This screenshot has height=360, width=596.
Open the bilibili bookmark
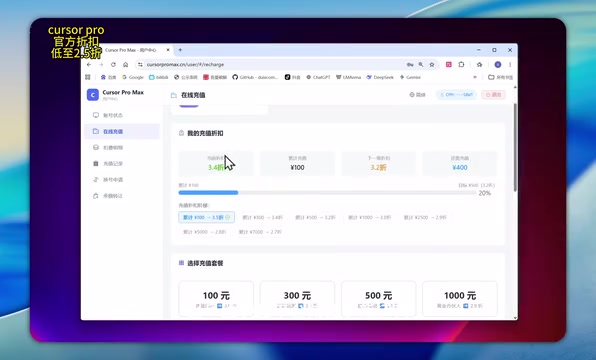pos(159,77)
